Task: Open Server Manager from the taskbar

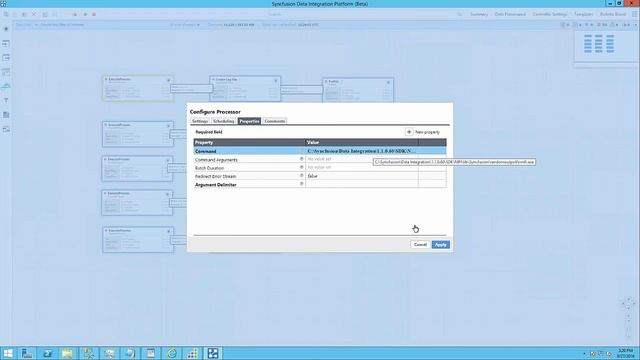Action: pyautogui.click(x=27, y=353)
